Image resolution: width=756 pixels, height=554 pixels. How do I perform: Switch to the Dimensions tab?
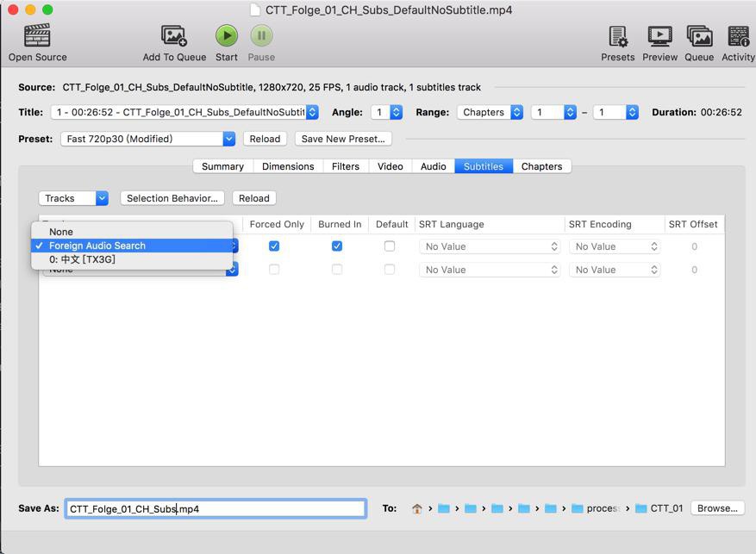(288, 166)
